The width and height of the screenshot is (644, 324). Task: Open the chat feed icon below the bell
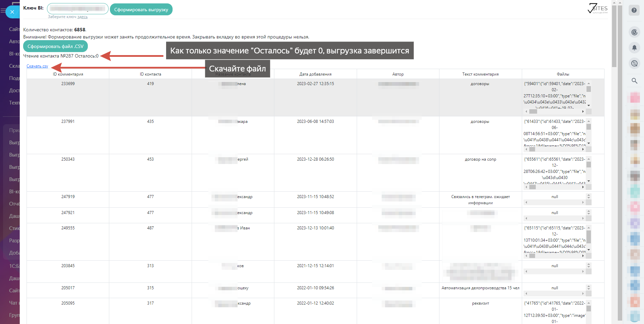click(x=634, y=63)
